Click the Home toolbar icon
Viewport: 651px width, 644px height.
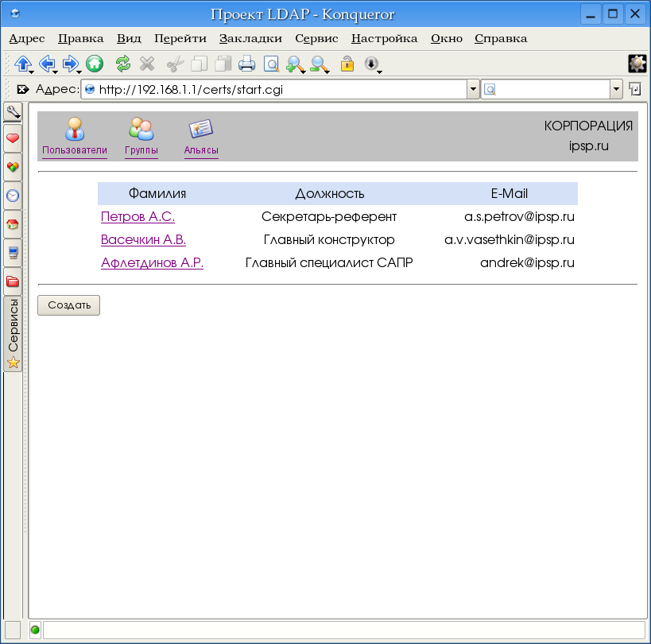(x=95, y=64)
